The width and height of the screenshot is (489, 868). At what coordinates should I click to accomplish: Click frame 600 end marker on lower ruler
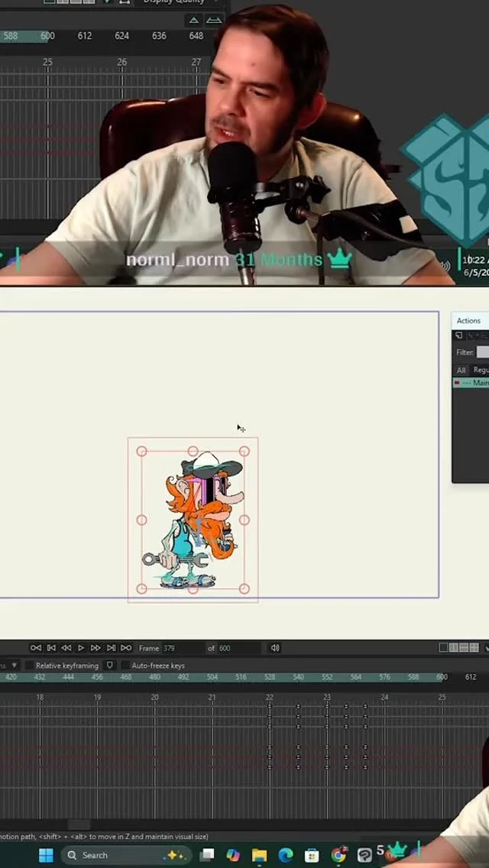[x=442, y=677]
